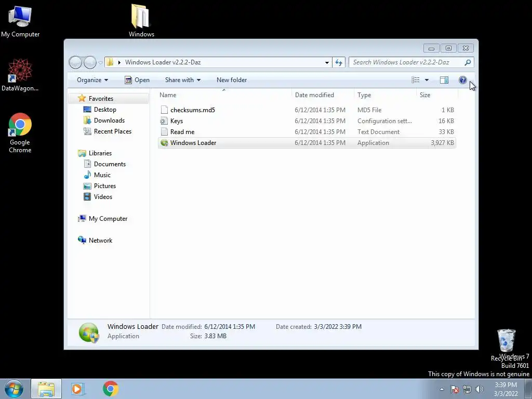Click the Help question mark icon
The image size is (532, 399).
(x=462, y=80)
